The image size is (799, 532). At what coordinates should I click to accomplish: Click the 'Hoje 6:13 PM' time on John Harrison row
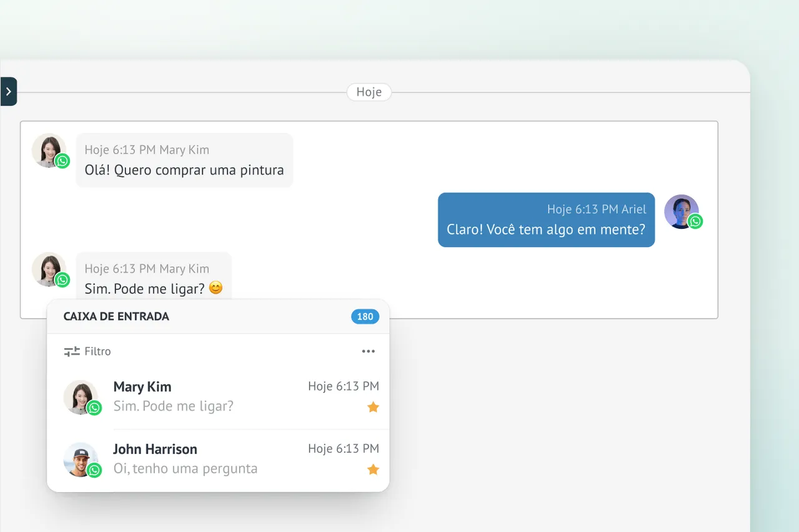click(343, 449)
